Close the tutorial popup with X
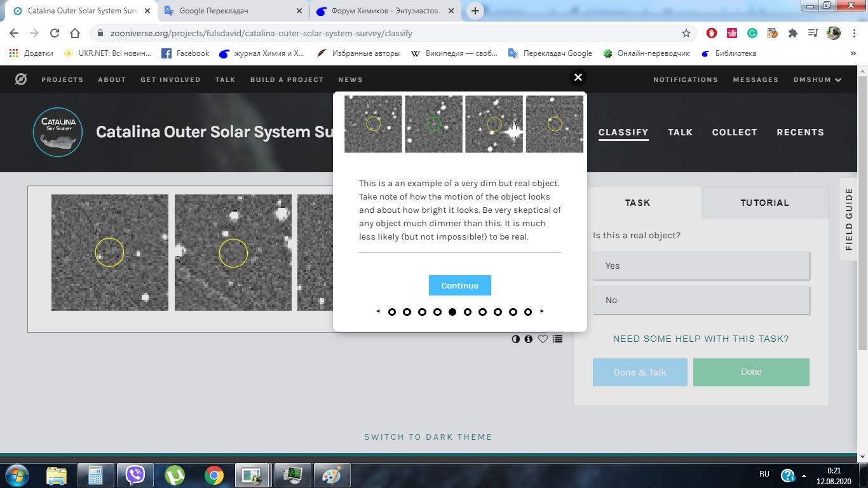Image resolution: width=868 pixels, height=488 pixels. click(578, 78)
